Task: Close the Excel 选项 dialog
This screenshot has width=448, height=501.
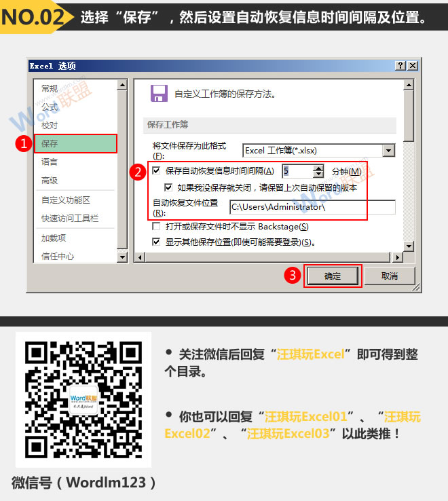Action: [413, 66]
